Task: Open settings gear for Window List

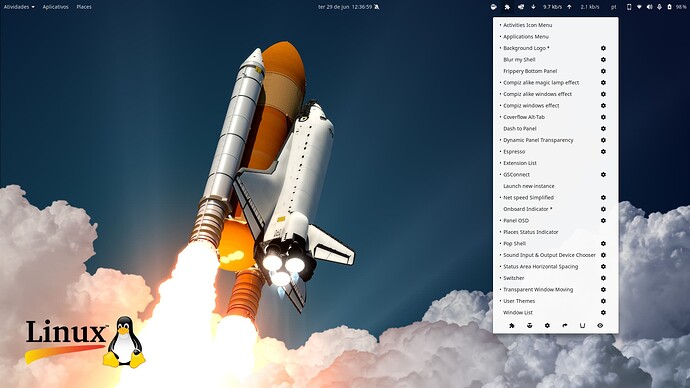Action: 603,312
